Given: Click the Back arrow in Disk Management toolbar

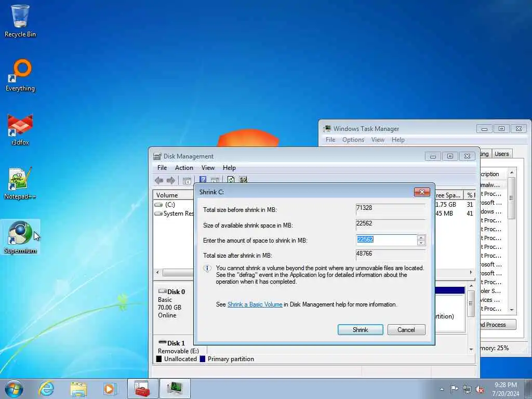Looking at the screenshot, I should [x=159, y=180].
